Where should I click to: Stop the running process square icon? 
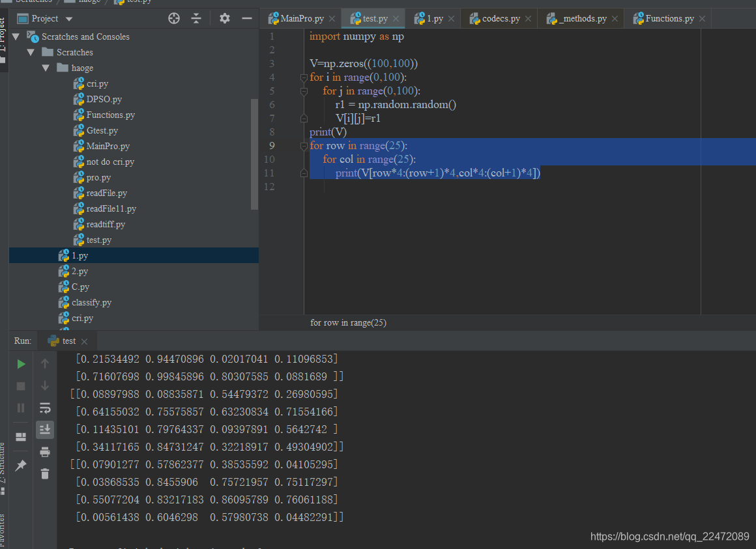(21, 386)
